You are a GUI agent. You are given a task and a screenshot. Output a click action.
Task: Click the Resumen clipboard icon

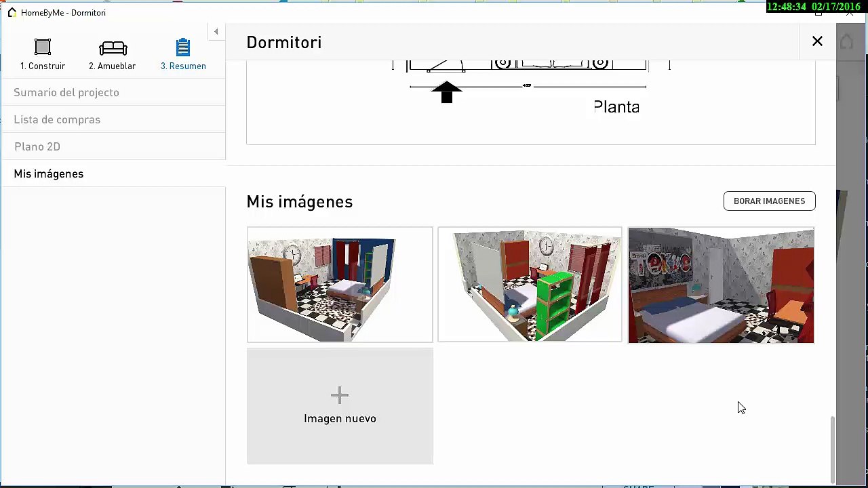tap(183, 47)
